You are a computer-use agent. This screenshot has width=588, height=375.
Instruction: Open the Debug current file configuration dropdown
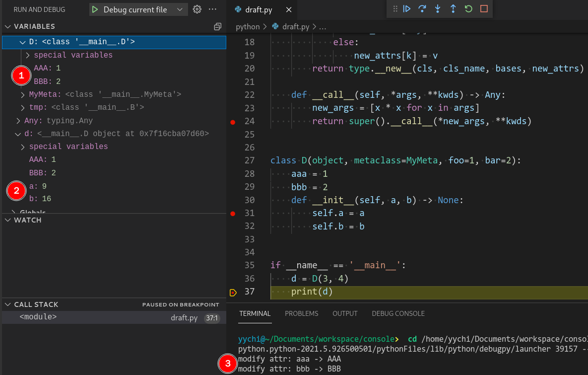pos(180,9)
